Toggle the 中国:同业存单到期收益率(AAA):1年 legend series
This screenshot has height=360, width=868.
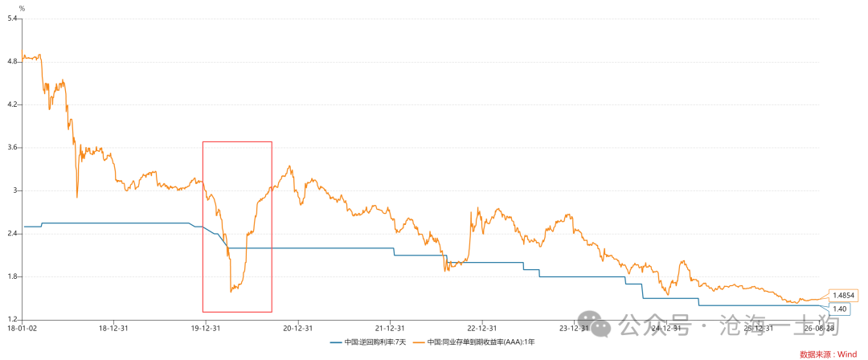pyautogui.click(x=474, y=342)
